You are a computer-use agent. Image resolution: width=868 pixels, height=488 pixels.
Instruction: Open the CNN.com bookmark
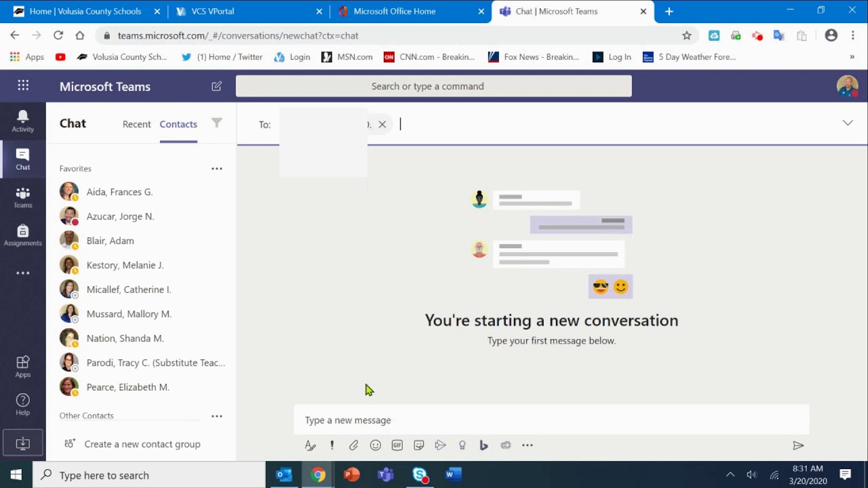429,57
